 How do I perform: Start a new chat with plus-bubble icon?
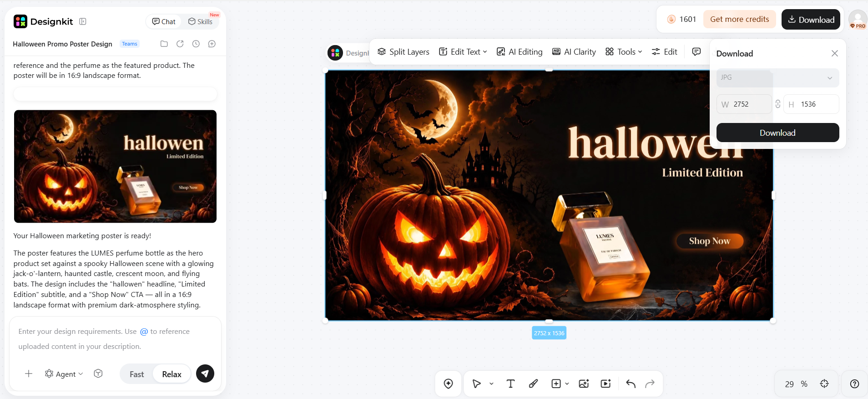[212, 44]
